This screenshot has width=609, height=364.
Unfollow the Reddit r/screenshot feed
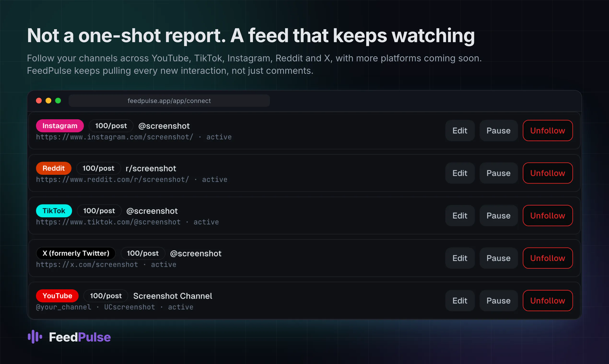click(x=548, y=173)
